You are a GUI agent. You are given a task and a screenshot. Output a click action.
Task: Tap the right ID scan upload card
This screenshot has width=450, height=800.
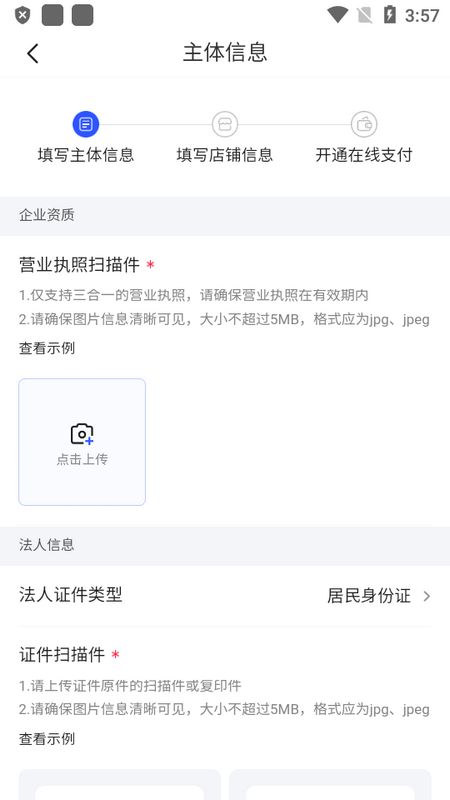(330, 785)
